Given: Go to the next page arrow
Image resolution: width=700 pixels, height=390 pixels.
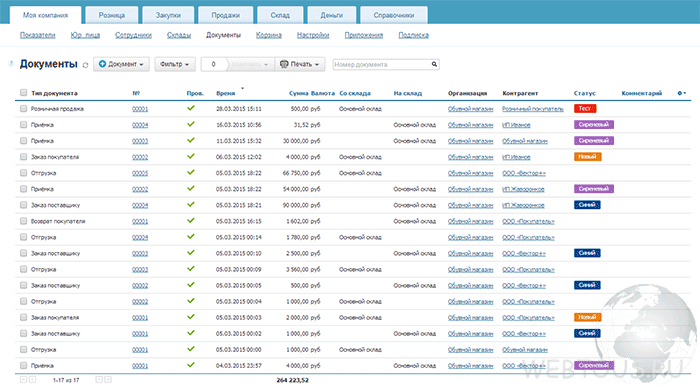Looking at the screenshot, I should click(x=99, y=380).
